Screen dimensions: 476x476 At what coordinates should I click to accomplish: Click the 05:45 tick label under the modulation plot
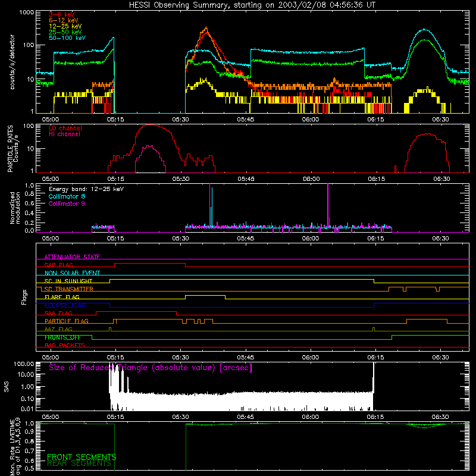[245, 239]
